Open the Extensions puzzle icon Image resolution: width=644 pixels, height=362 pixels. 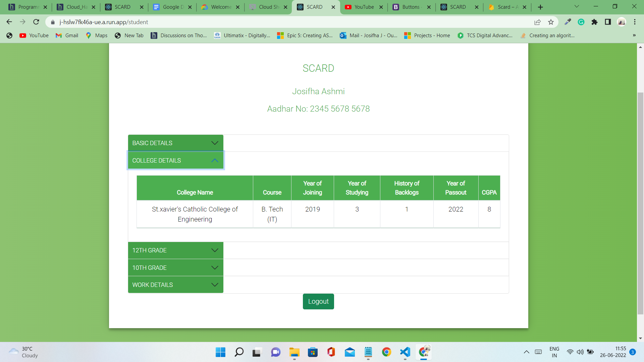pyautogui.click(x=594, y=22)
